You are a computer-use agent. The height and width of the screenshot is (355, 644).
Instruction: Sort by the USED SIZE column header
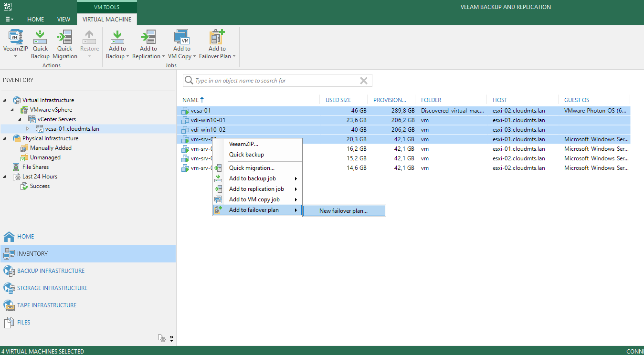[x=338, y=100]
